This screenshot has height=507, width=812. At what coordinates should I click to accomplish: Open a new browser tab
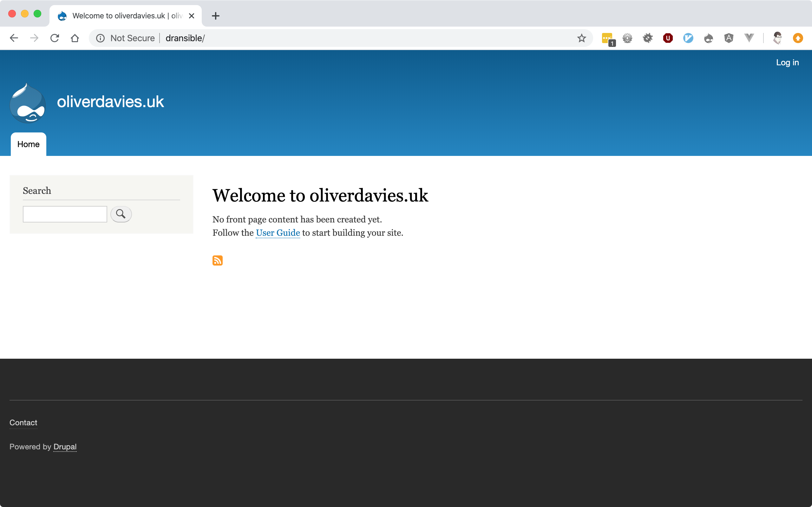click(x=216, y=16)
